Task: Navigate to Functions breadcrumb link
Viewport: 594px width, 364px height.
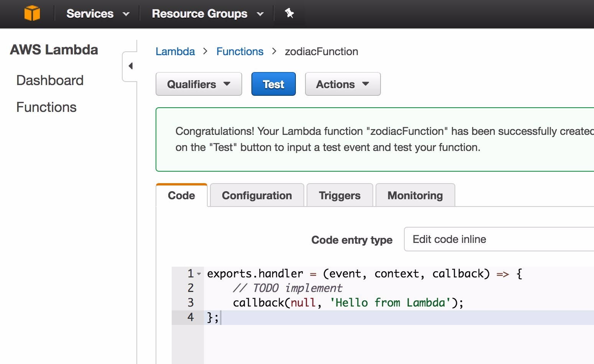Action: coord(240,51)
